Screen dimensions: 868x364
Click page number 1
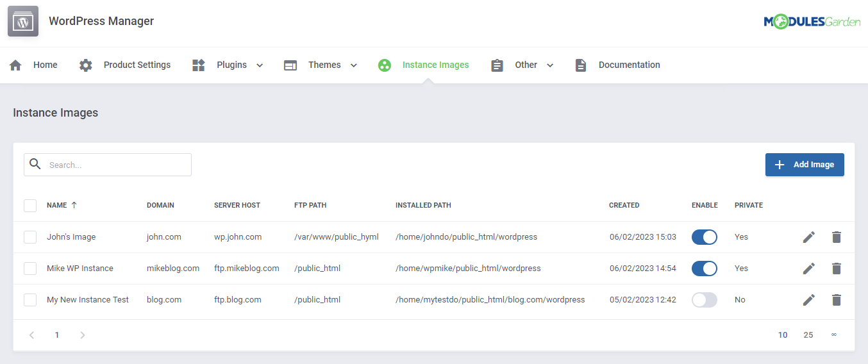57,335
